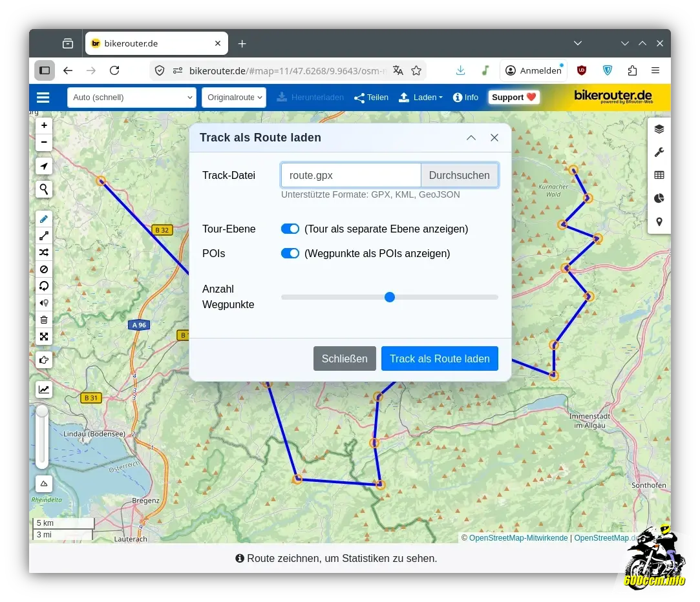Screen dimensions: 700x602
Task: Open the layers panel icon
Action: pyautogui.click(x=659, y=129)
